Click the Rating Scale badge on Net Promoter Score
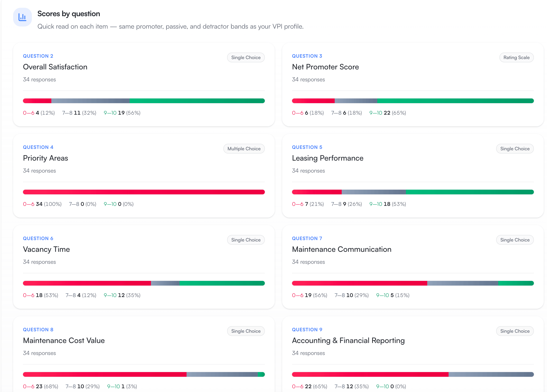 tap(516, 57)
